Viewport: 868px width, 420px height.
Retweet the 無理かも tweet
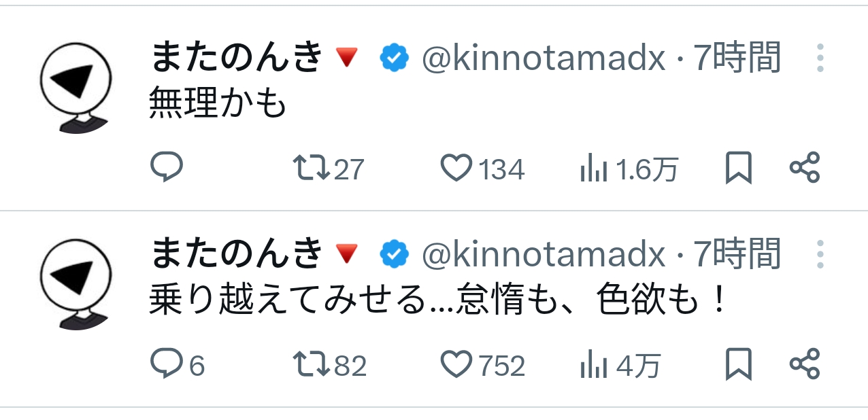pyautogui.click(x=312, y=168)
